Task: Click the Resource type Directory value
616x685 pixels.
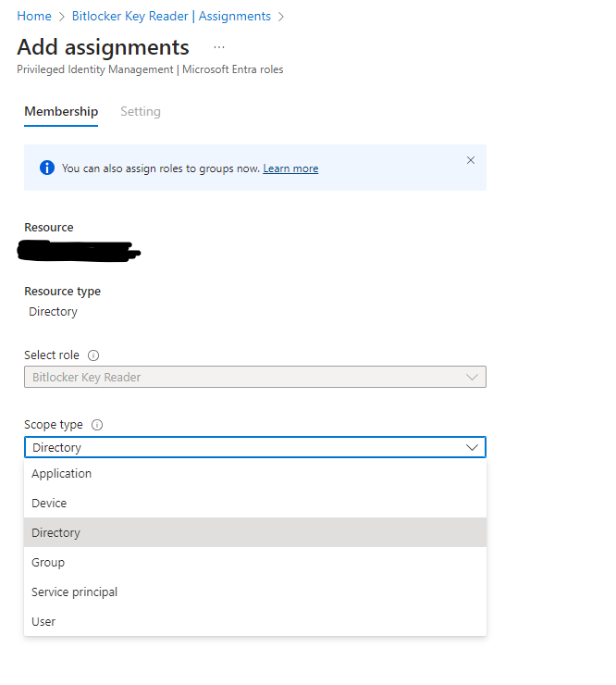Action: click(54, 312)
